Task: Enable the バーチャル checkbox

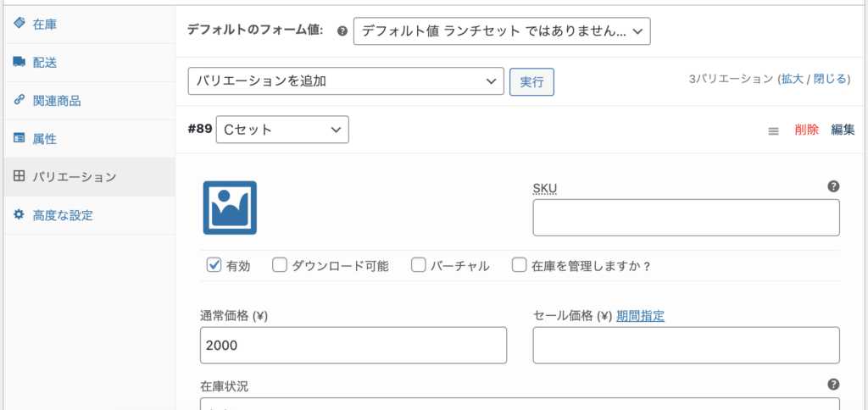Action: pos(419,265)
